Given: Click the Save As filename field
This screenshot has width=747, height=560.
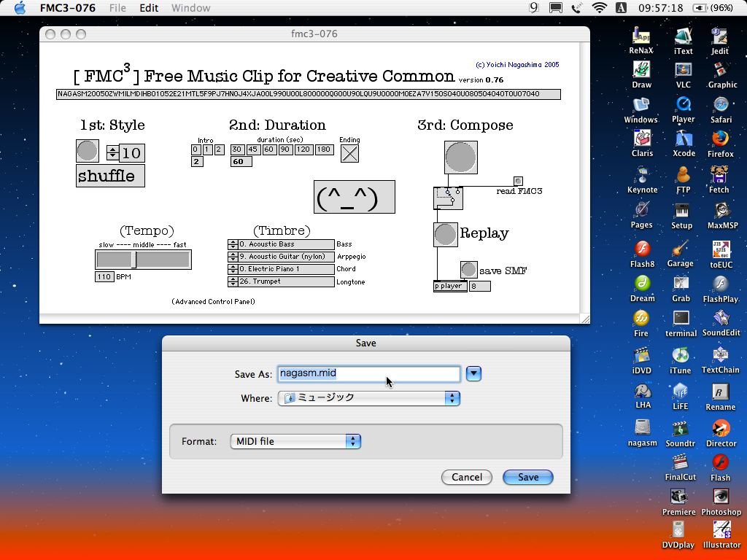Looking at the screenshot, I should click(x=368, y=373).
